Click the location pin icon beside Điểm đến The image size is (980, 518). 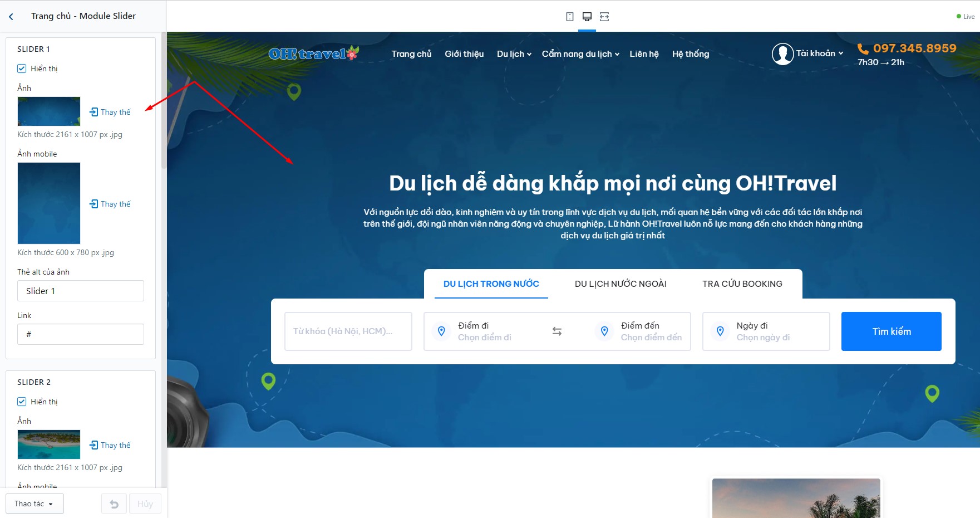click(x=604, y=331)
